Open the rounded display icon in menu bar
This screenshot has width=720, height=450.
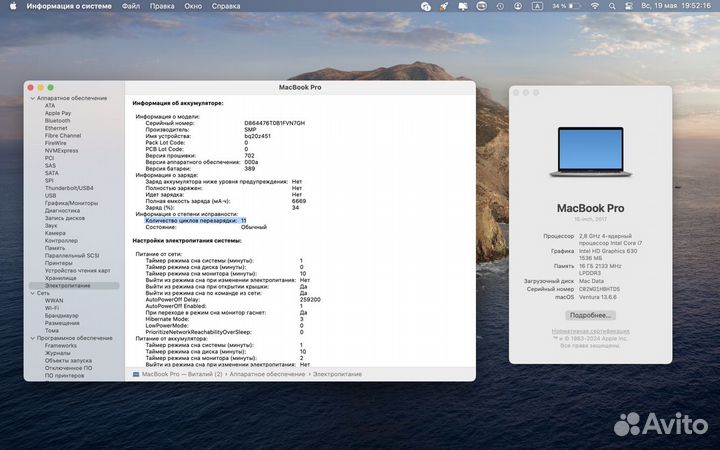[481, 6]
